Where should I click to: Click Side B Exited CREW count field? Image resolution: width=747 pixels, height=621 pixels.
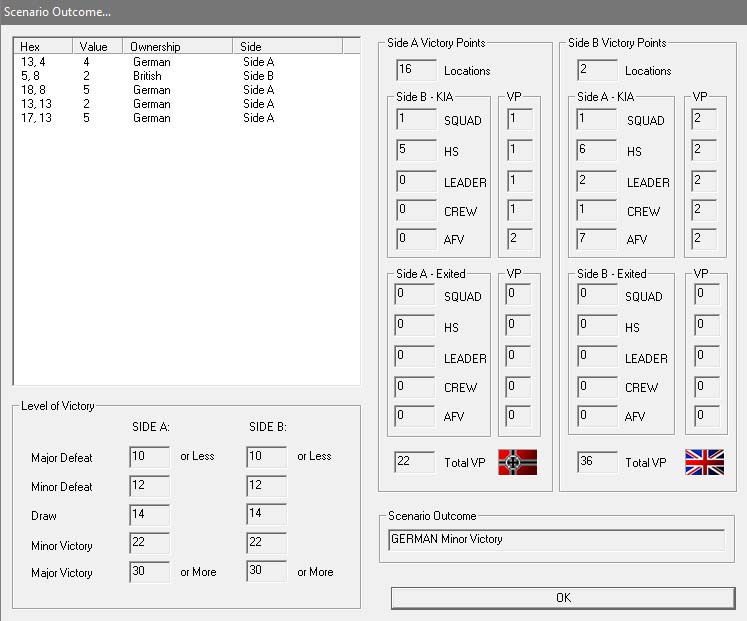coord(597,387)
